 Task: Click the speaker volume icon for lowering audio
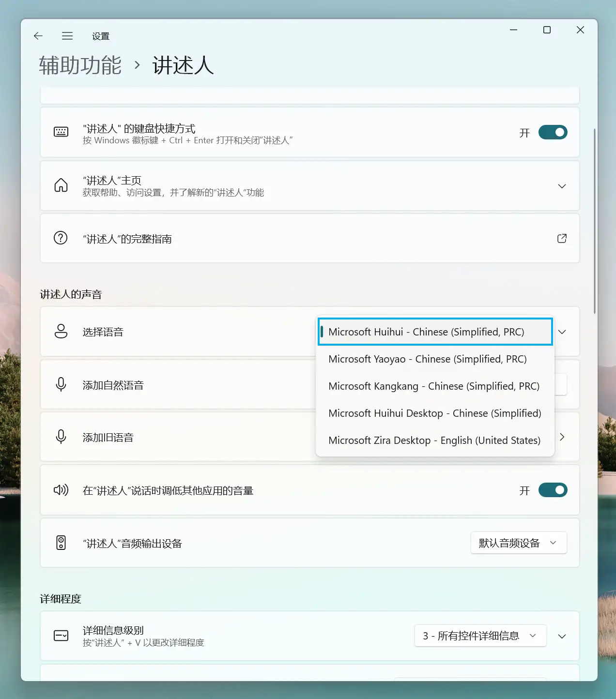[61, 490]
